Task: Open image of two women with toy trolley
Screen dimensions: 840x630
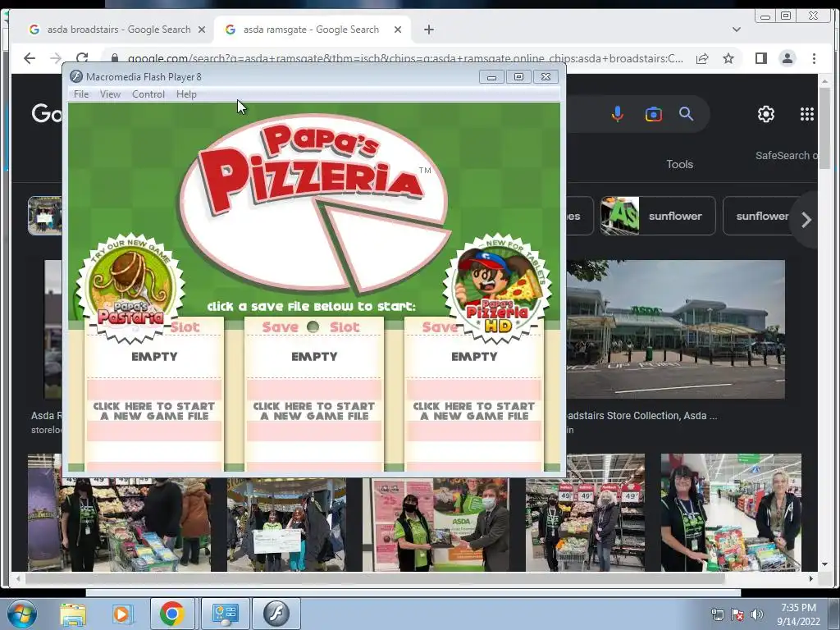Action: [731, 513]
